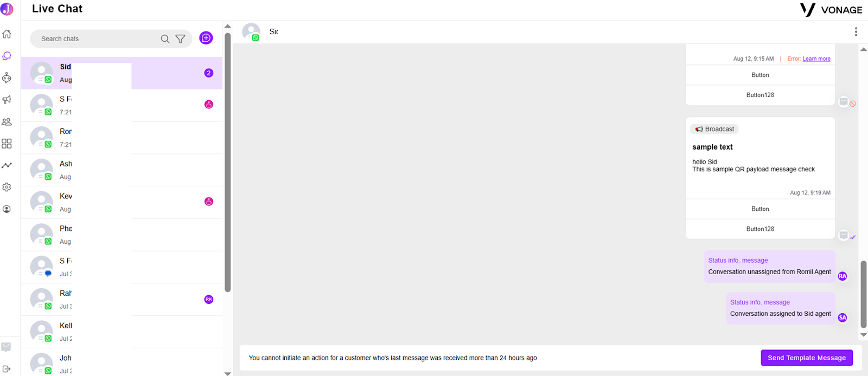Image resolution: width=868 pixels, height=376 pixels.
Task: Open the contacts people sidebar icon
Action: (7, 122)
